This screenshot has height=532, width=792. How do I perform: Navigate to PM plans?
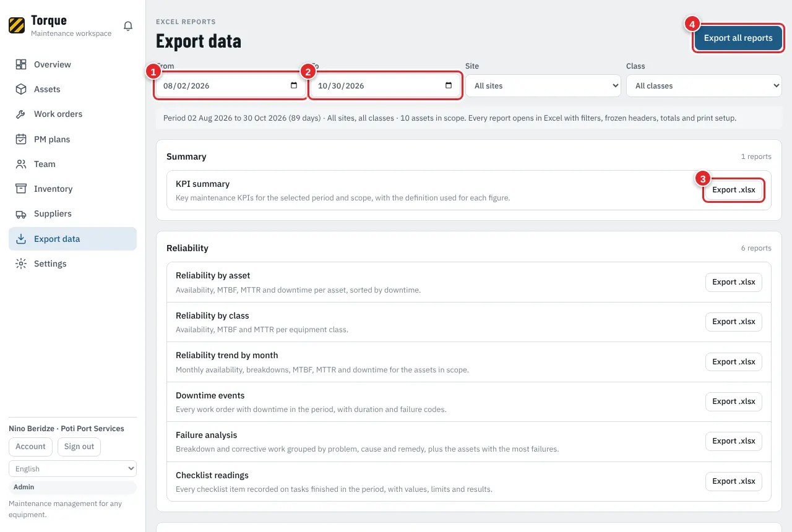click(x=72, y=139)
